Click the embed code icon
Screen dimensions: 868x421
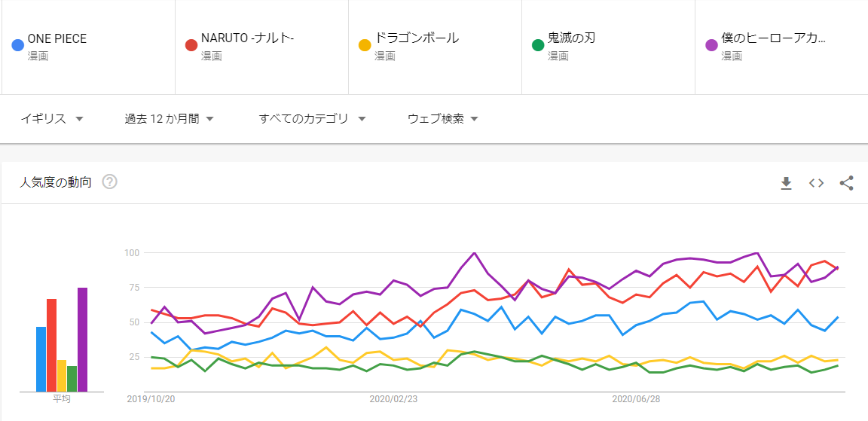[x=816, y=183]
